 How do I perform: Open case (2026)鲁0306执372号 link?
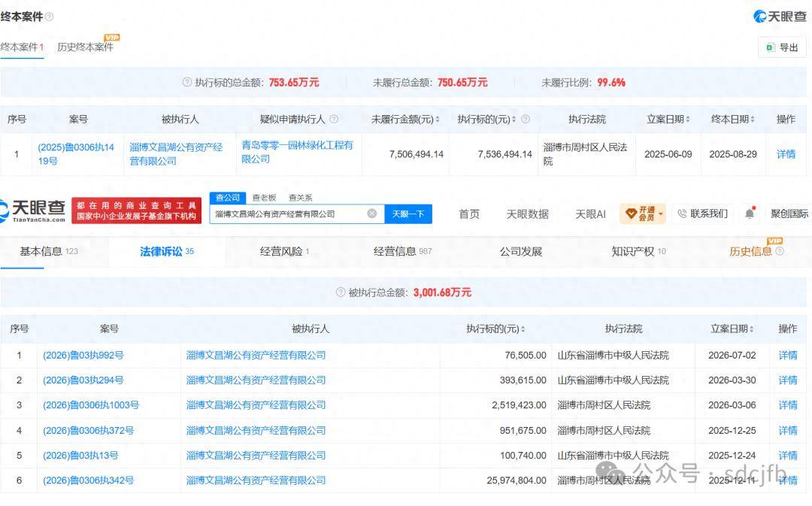89,430
